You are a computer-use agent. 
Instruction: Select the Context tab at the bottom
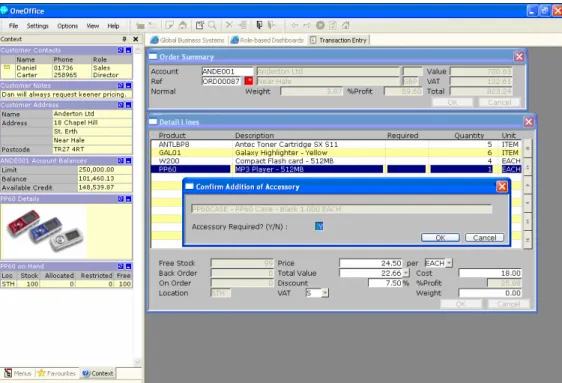click(97, 373)
